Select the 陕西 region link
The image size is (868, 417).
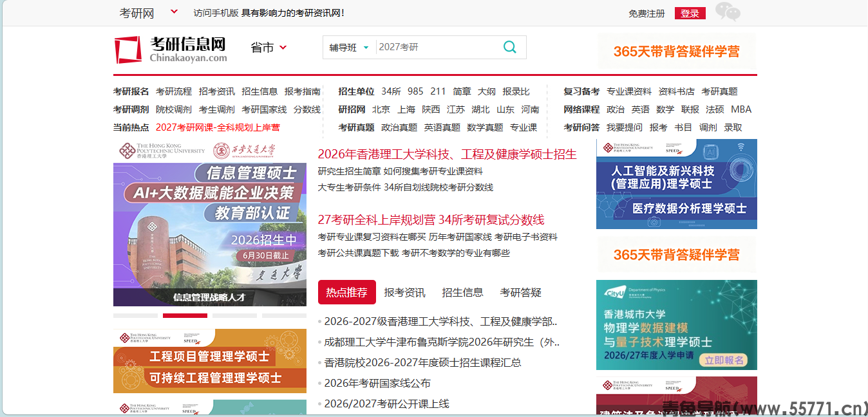[431, 109]
